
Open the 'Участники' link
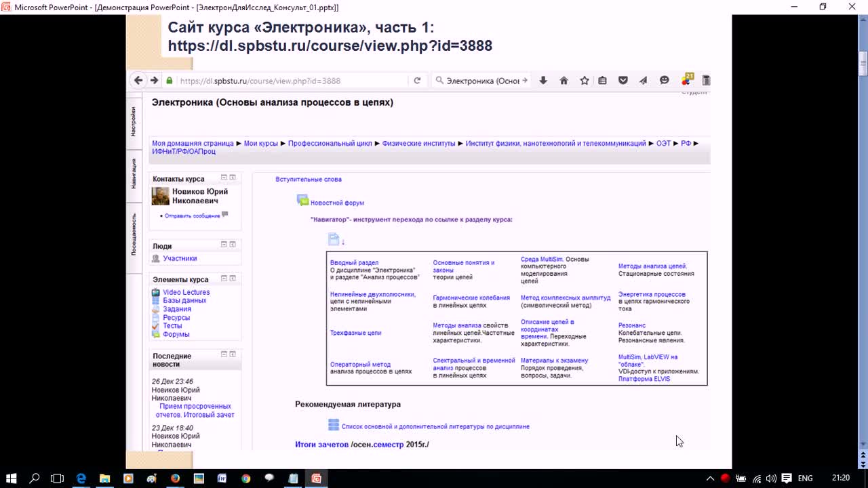pyautogui.click(x=180, y=258)
